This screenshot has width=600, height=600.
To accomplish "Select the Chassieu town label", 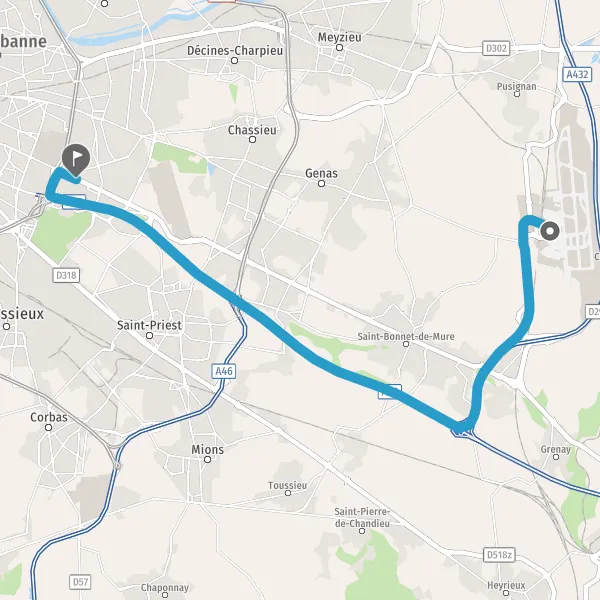I will tap(252, 130).
